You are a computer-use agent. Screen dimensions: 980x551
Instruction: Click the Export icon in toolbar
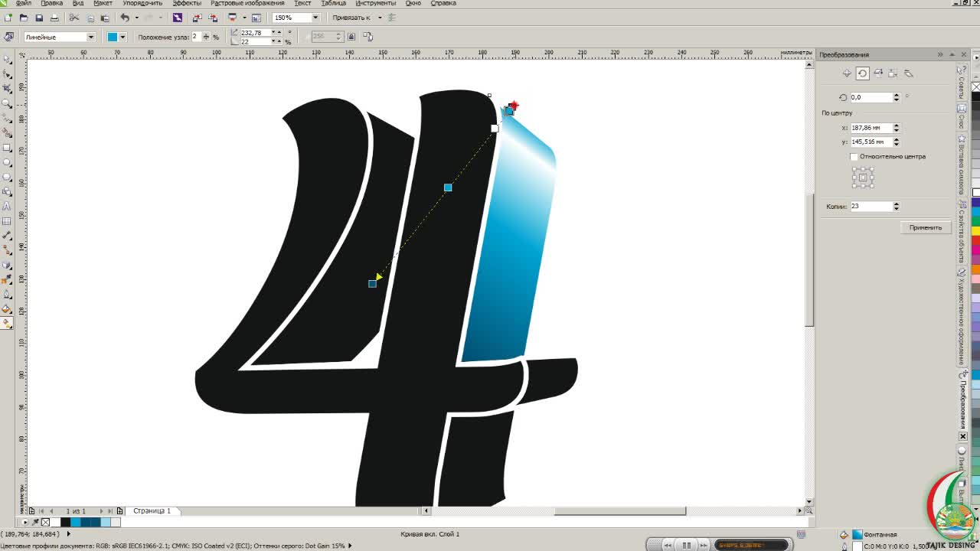213,17
